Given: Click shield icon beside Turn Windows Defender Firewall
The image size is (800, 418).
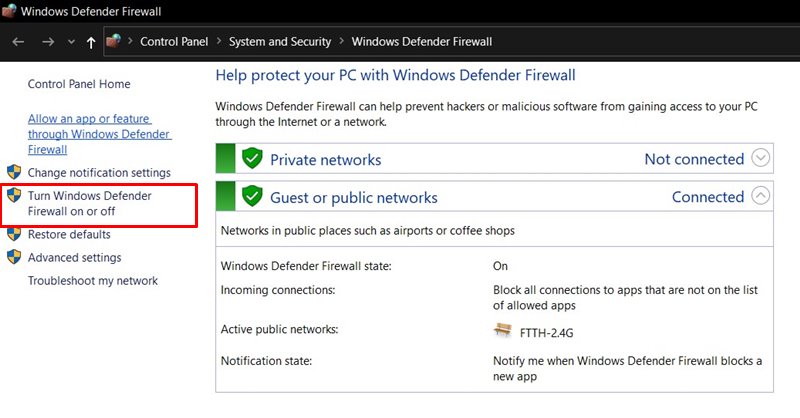Looking at the screenshot, I should 14,194.
